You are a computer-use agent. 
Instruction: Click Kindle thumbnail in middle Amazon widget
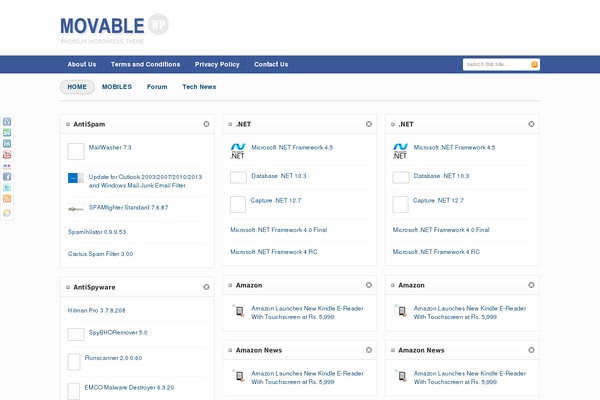pyautogui.click(x=240, y=311)
